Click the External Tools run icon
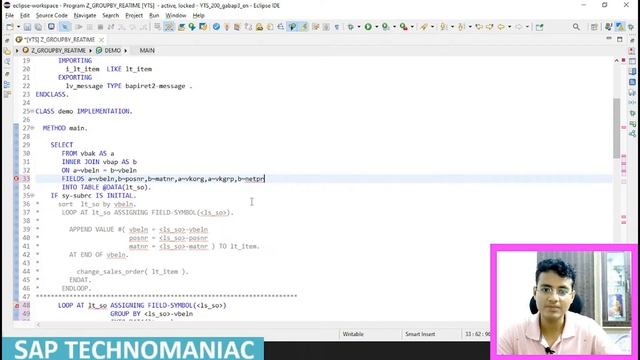Image resolution: width=640 pixels, height=360 pixels. (x=403, y=27)
